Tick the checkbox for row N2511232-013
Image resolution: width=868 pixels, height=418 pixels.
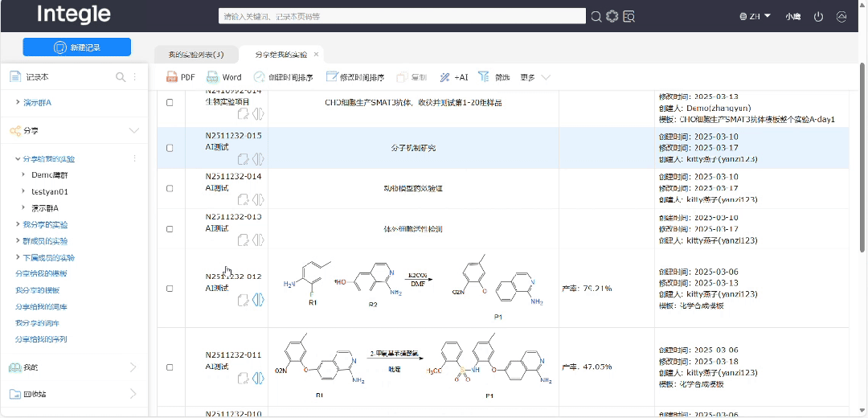tap(170, 228)
